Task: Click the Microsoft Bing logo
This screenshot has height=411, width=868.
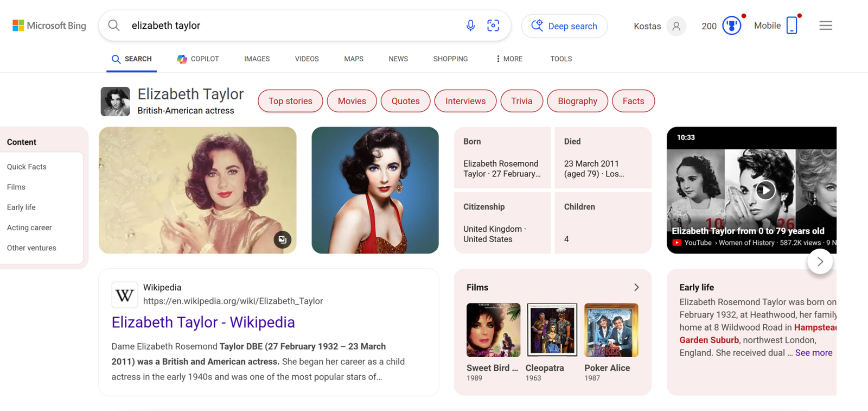Action: pos(49,26)
